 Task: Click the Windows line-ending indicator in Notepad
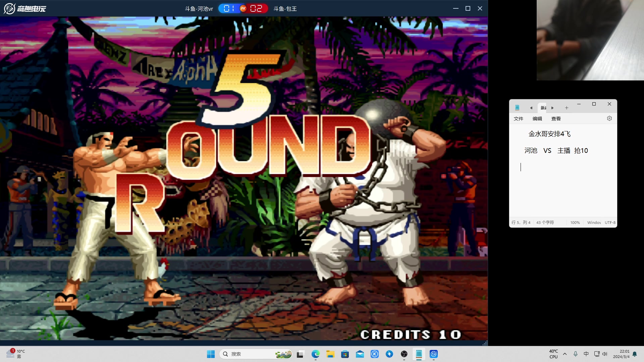[x=594, y=223]
